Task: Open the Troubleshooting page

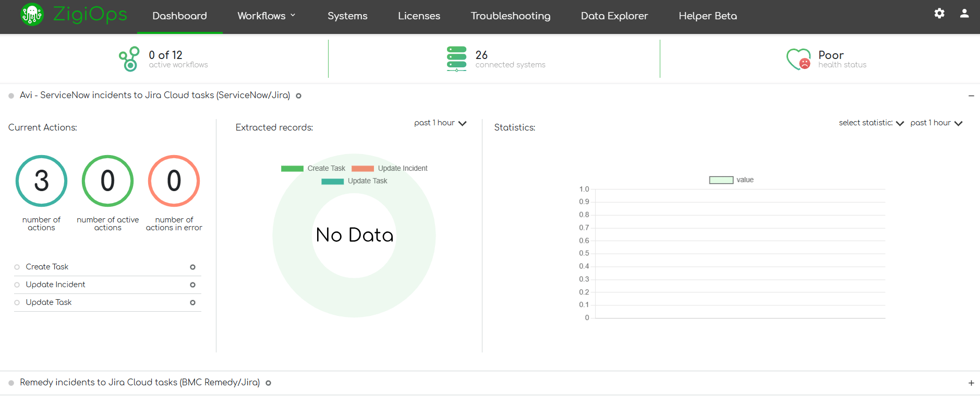Action: pos(510,16)
